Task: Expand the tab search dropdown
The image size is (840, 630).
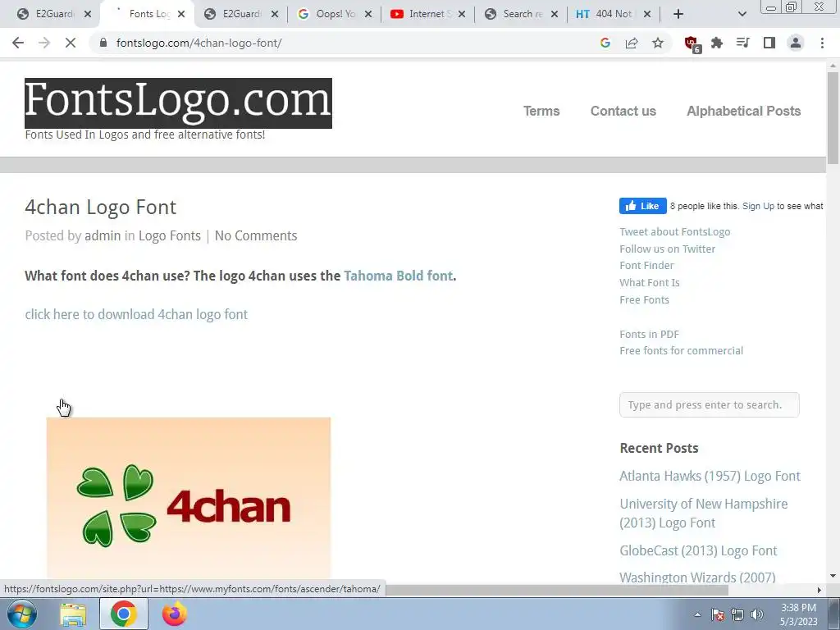Action: (x=742, y=14)
